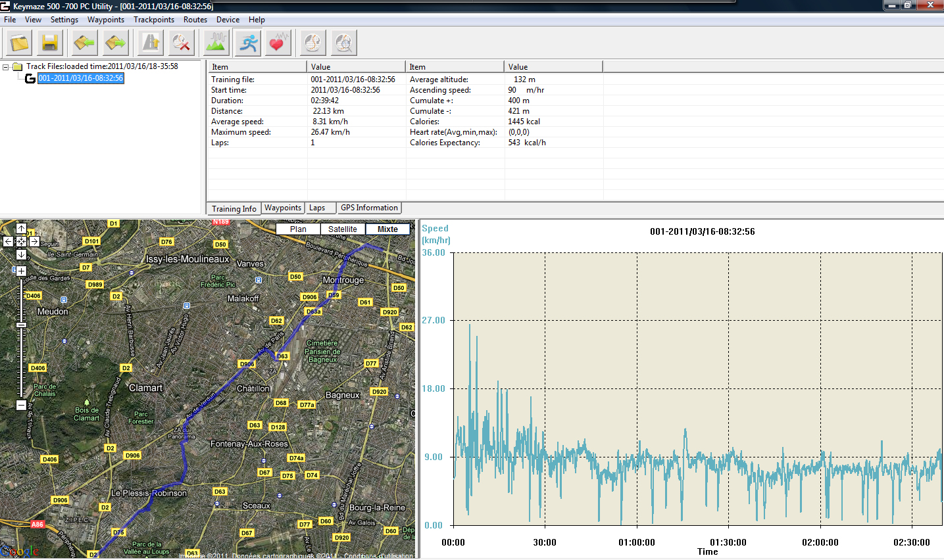The height and width of the screenshot is (560, 944).
Task: Click the Calories Expectancy value 543 kcal/h
Action: tap(527, 143)
